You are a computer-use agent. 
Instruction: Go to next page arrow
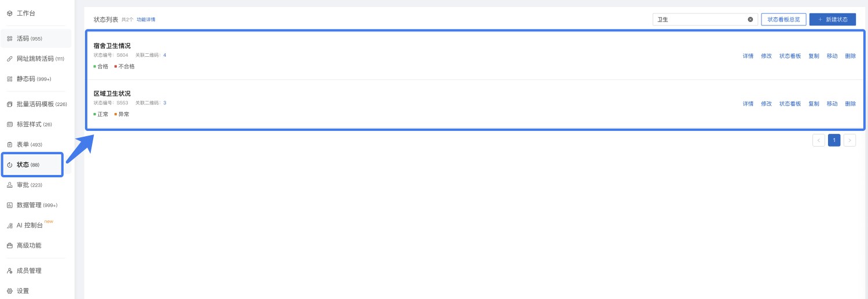pyautogui.click(x=849, y=140)
